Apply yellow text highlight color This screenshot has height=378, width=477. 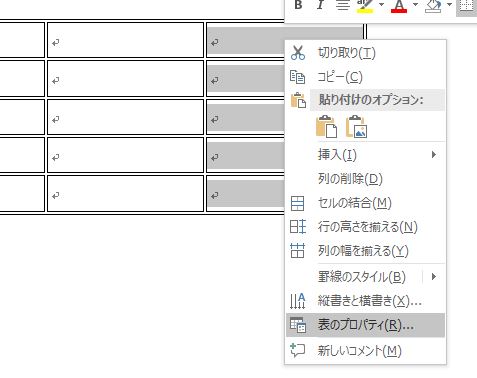pos(365,6)
